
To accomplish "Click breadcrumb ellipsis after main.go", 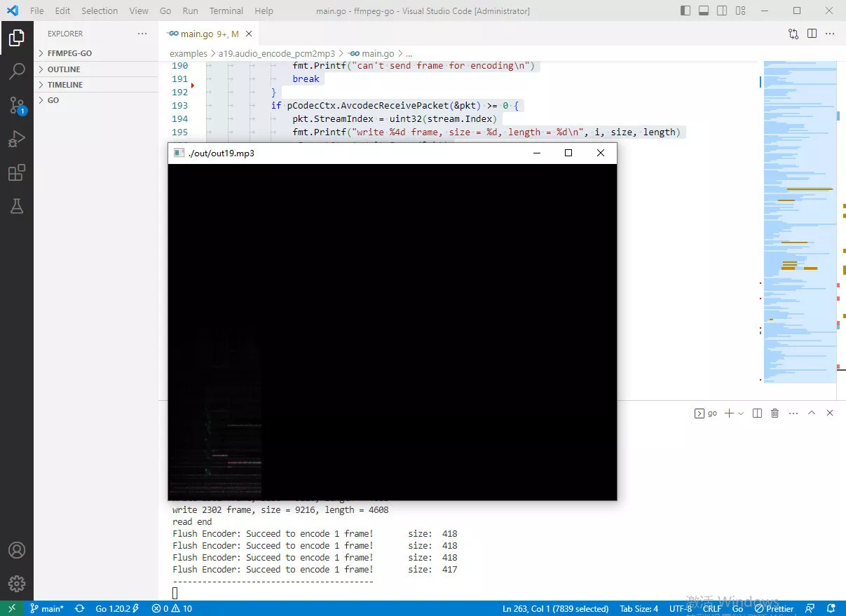I will [409, 53].
